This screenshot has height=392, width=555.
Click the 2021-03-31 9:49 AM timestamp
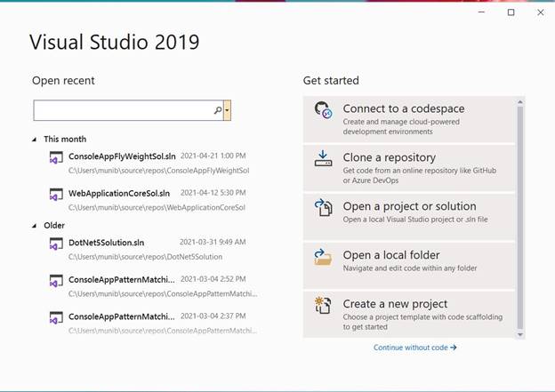[x=213, y=242]
